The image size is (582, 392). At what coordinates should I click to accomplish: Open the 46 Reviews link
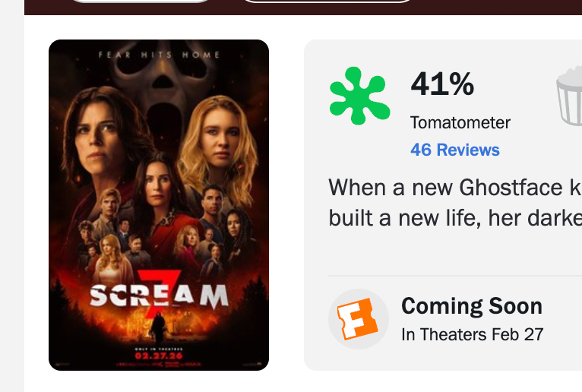[454, 150]
